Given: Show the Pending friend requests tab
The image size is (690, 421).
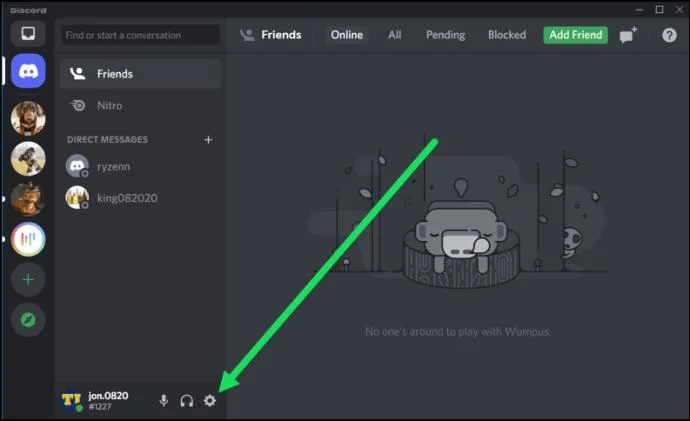Looking at the screenshot, I should tap(445, 35).
